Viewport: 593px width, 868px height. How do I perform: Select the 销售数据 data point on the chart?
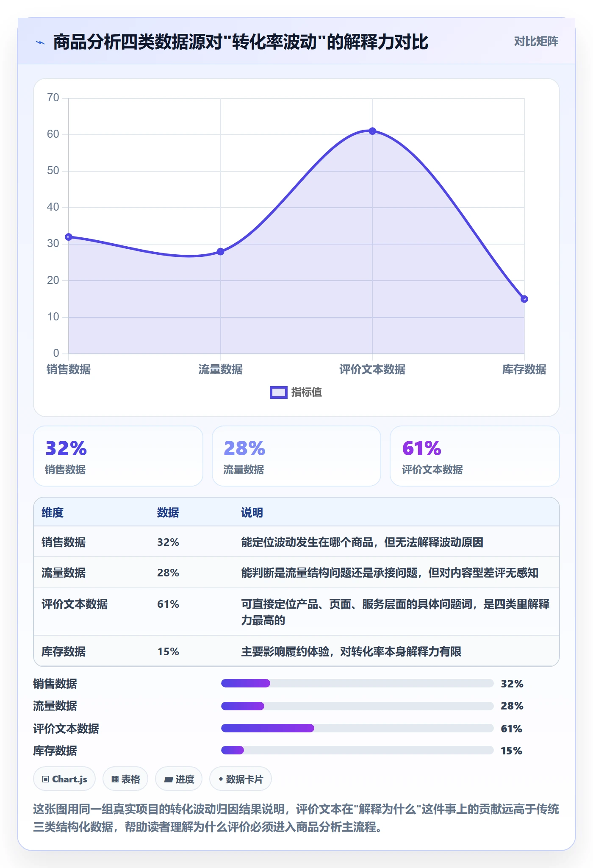tap(69, 237)
